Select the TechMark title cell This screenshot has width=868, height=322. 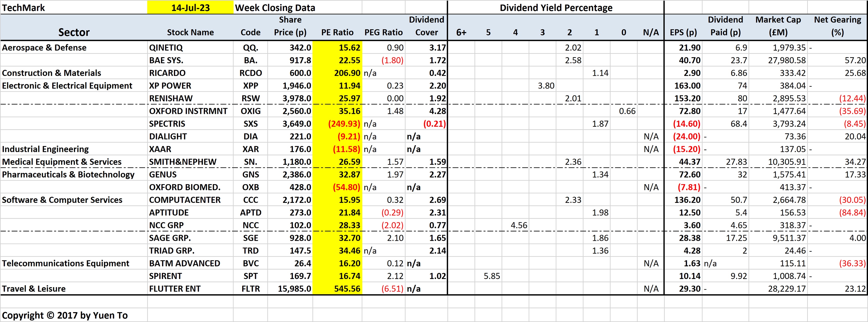[24, 7]
